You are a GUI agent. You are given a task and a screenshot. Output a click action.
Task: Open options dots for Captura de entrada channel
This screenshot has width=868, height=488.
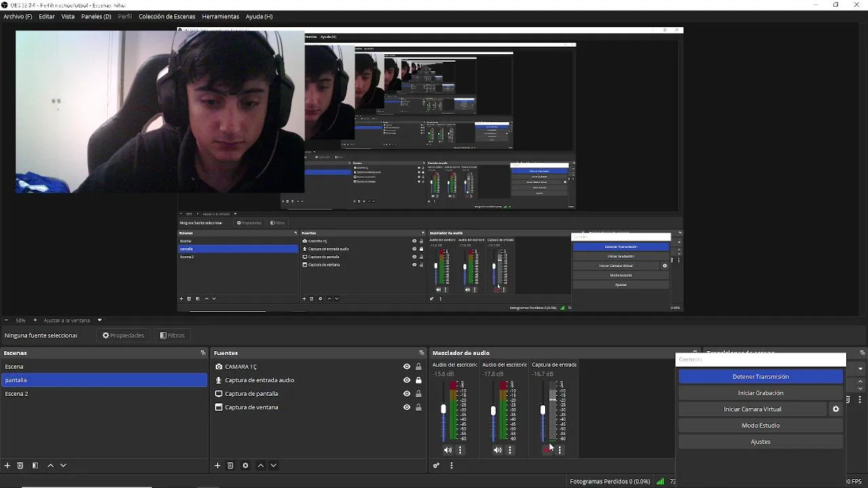(559, 450)
